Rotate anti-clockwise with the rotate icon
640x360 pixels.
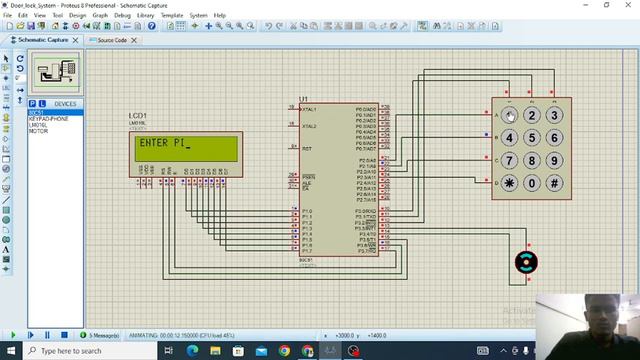(20, 69)
